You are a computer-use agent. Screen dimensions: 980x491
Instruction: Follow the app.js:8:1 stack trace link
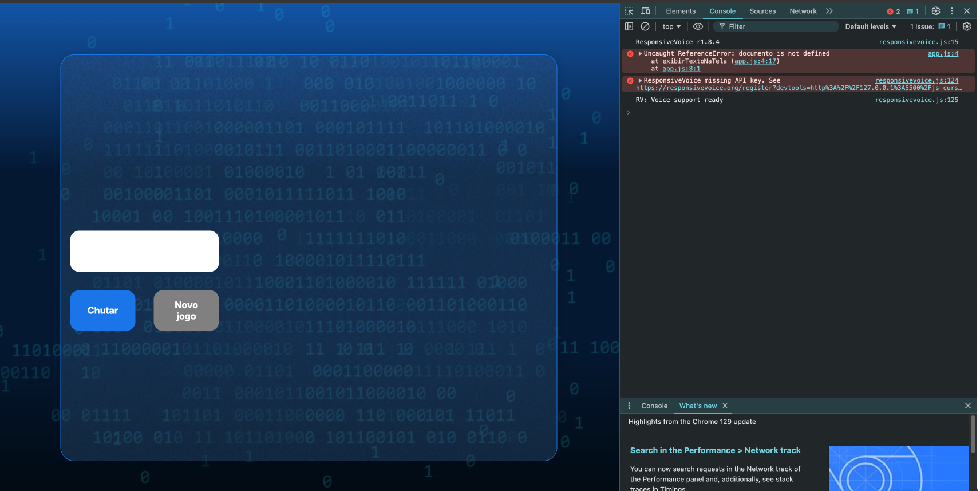(x=681, y=69)
